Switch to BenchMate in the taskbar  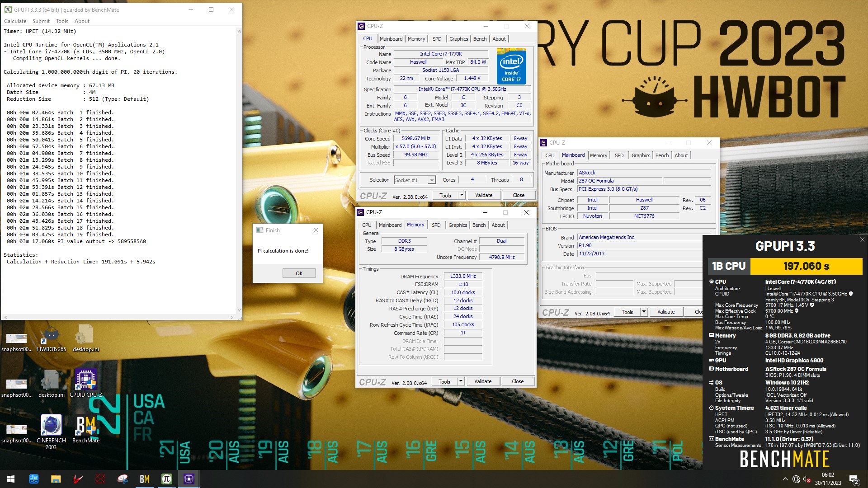[145, 479]
